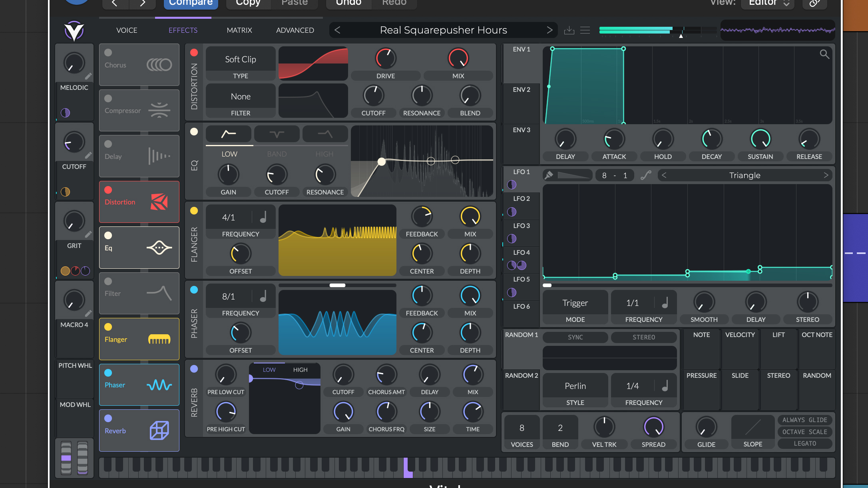The width and height of the screenshot is (868, 488).
Task: Select the LFO paint brush tool
Action: coord(549,175)
